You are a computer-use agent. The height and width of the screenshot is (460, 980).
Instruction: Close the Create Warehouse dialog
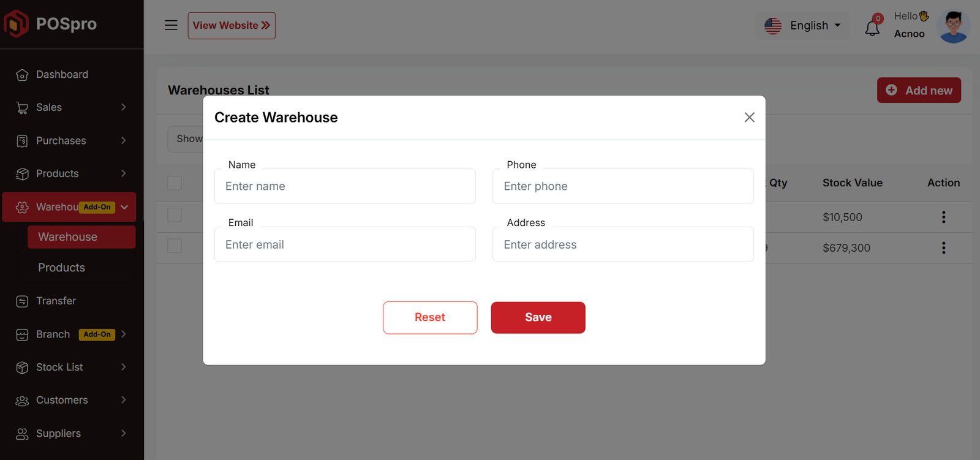[x=749, y=118]
